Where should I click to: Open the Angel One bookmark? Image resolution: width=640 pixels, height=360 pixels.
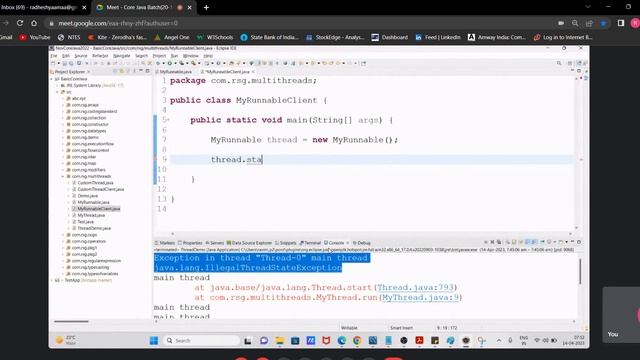pos(171,37)
